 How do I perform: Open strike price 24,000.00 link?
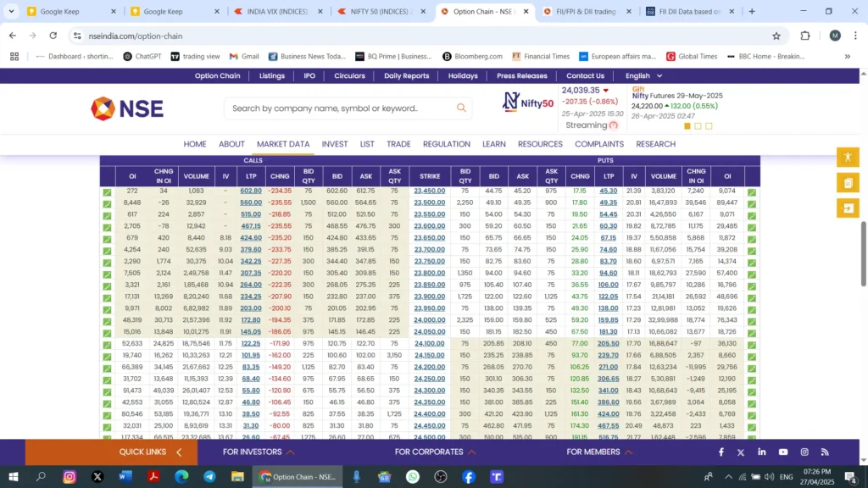point(429,319)
